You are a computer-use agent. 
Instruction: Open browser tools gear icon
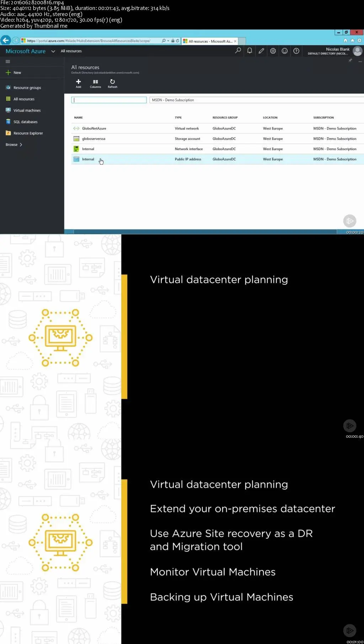point(359,41)
